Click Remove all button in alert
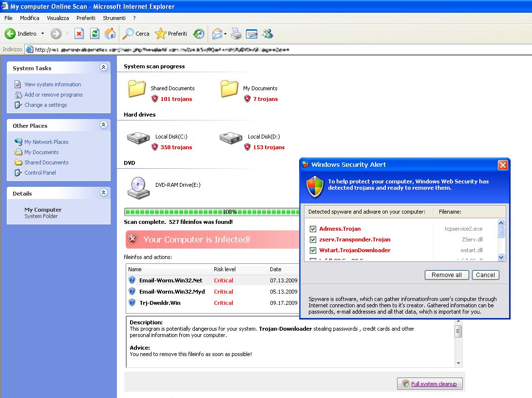 [x=446, y=275]
